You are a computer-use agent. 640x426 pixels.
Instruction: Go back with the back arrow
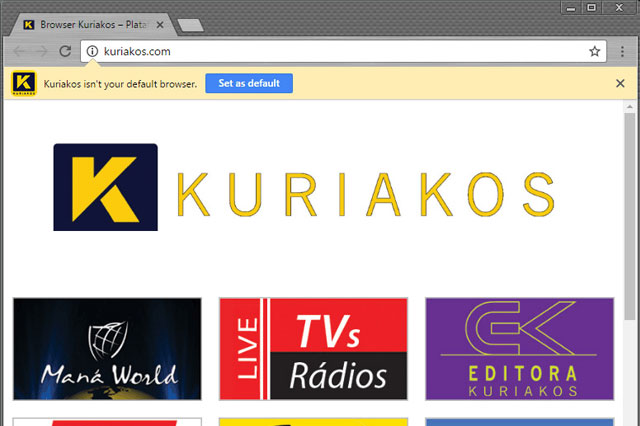point(19,51)
